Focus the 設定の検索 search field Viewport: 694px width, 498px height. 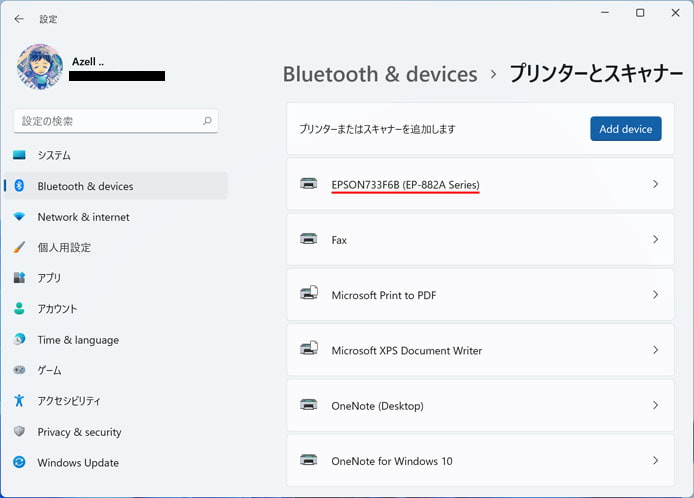[x=116, y=121]
